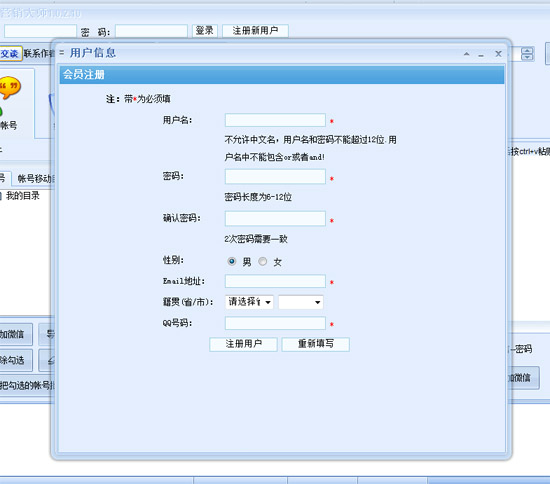Viewport: 550px width, 484px height.
Task: Close the 用户信息 dialog
Action: [x=498, y=54]
